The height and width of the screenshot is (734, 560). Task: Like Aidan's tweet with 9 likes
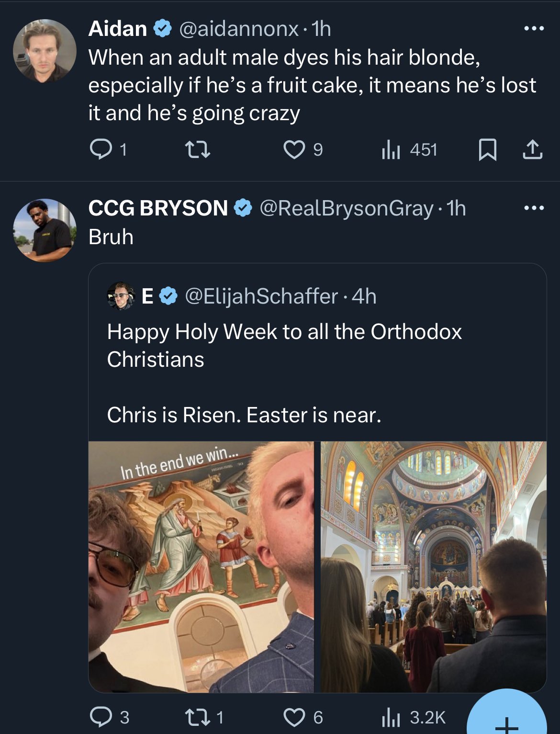pos(303,150)
